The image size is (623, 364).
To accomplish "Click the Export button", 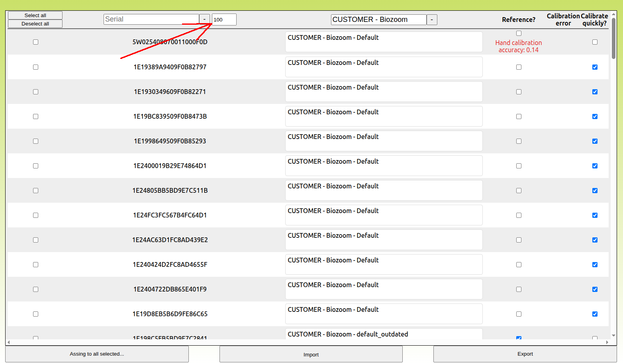I will pyautogui.click(x=525, y=354).
